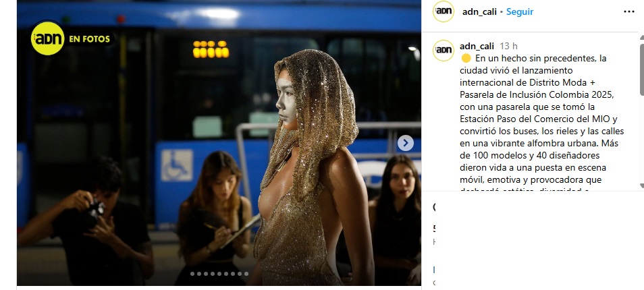
Task: Open adn_cali profile picture in post header
Action: point(443,11)
